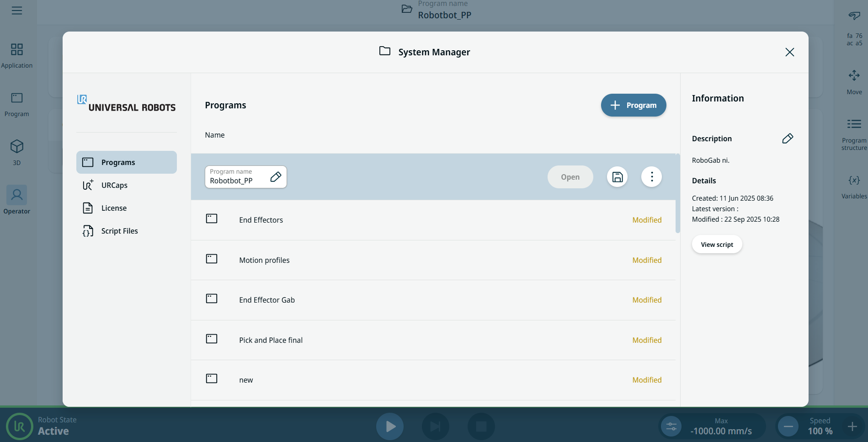
Task: Open the max speed slider settings
Action: tap(671, 426)
